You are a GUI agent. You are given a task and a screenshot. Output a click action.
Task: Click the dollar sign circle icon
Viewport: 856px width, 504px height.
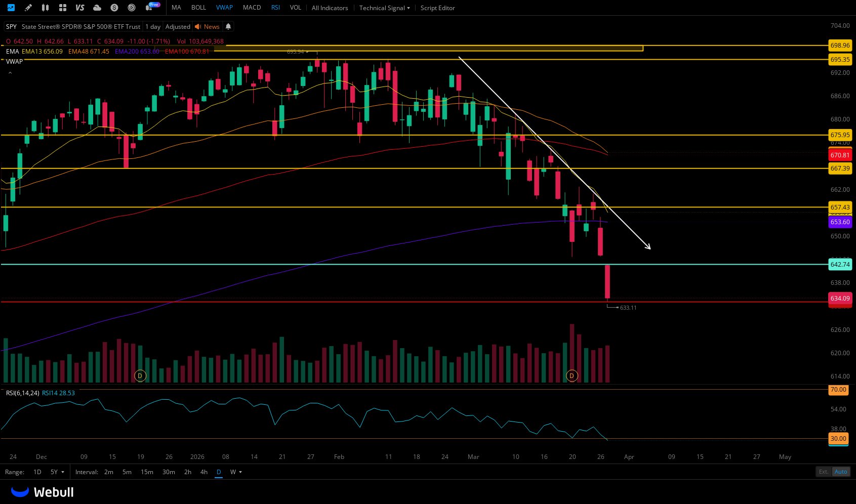point(114,8)
